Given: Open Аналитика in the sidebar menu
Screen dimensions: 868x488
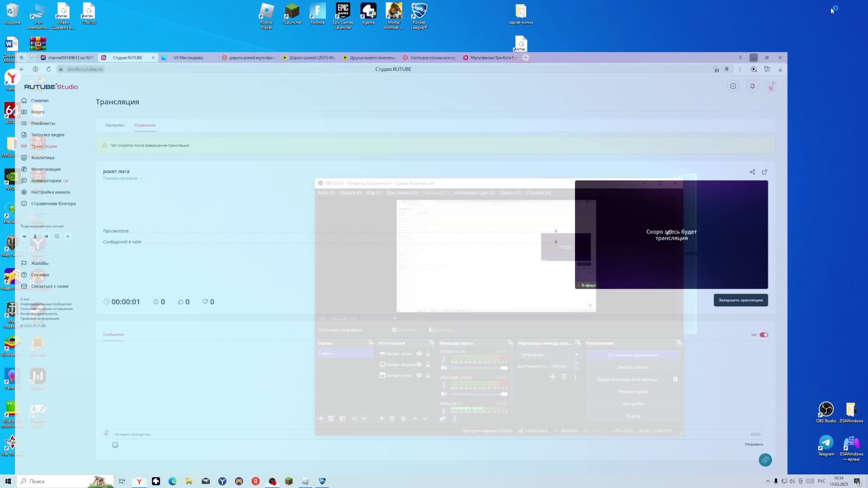Looking at the screenshot, I should (42, 158).
